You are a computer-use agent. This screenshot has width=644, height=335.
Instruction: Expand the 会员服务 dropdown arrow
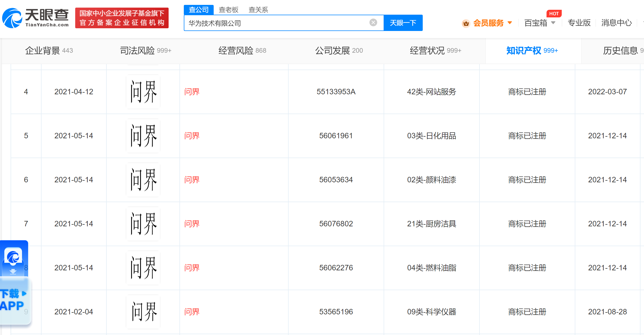tap(510, 23)
